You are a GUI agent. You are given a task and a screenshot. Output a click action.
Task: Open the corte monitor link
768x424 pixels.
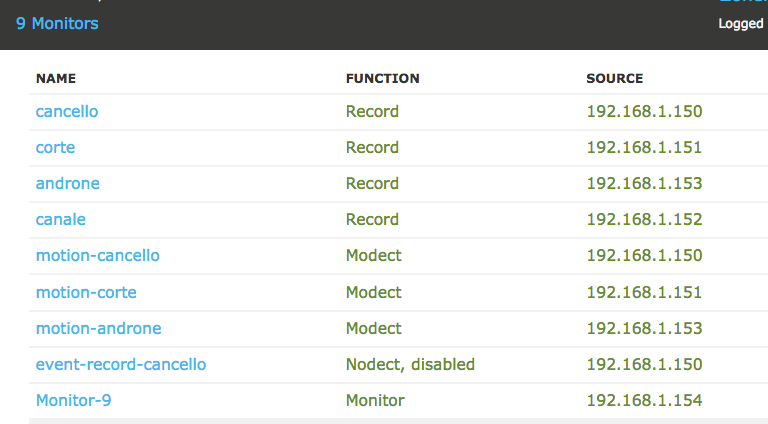pyautogui.click(x=55, y=147)
